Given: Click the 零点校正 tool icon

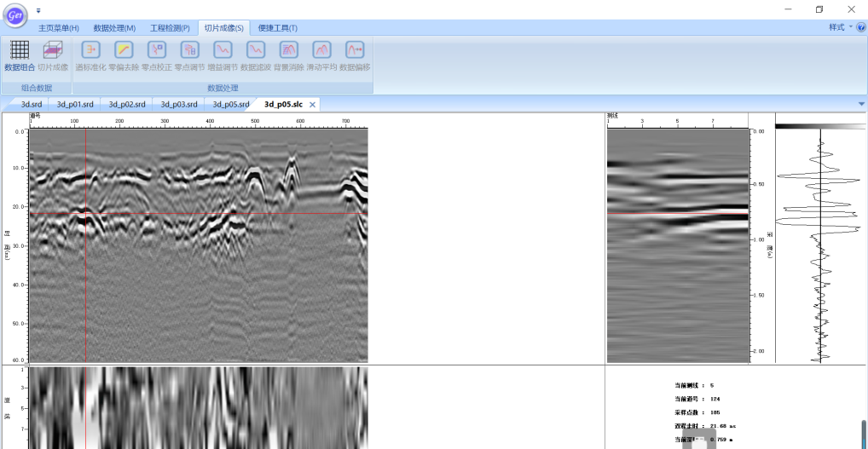Looking at the screenshot, I should [x=157, y=50].
